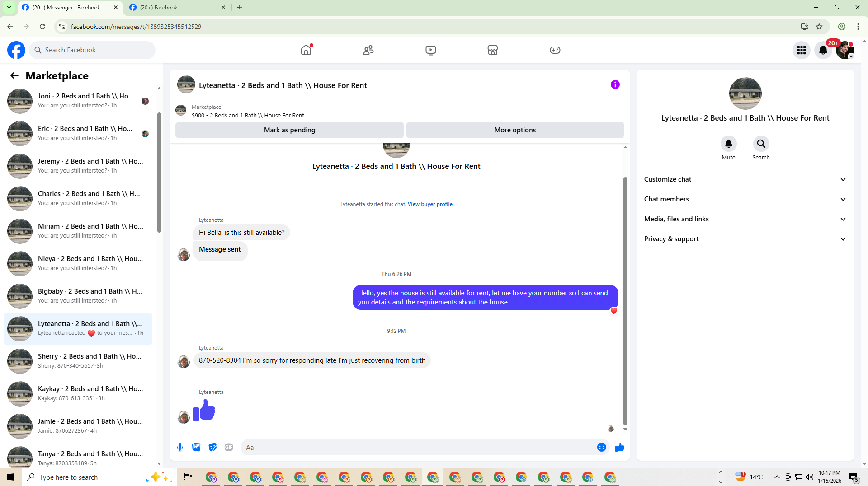Switch to the second Facebook tab
868x486 pixels.
point(177,8)
